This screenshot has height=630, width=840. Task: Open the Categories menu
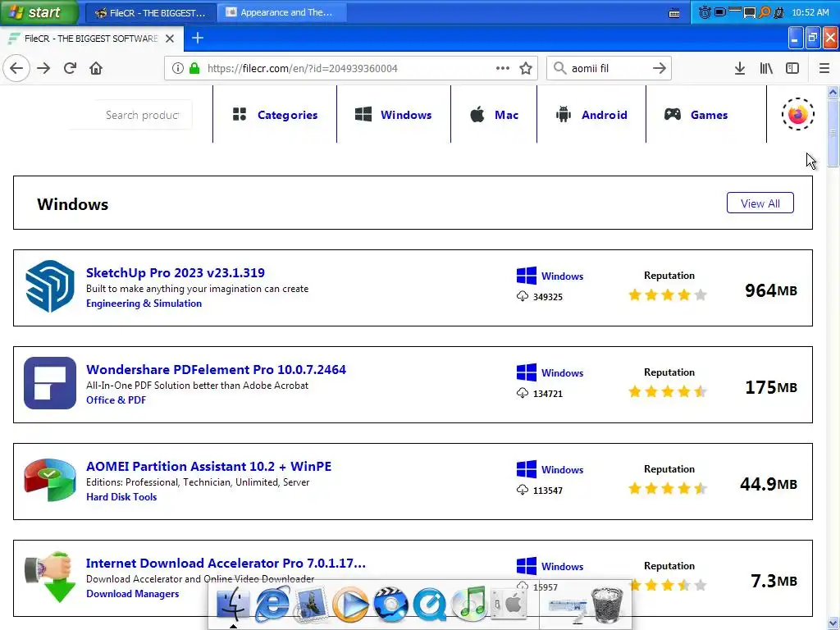coord(276,115)
